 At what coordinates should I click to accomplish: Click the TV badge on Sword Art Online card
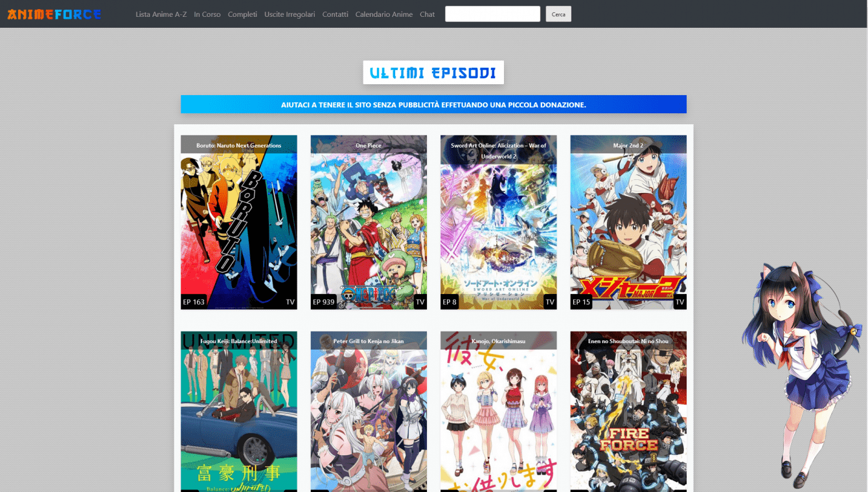click(550, 302)
